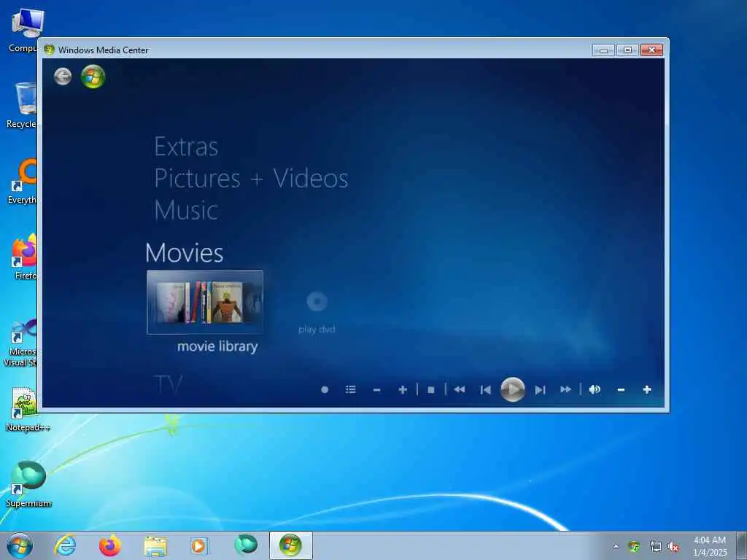Click the play dvd label

click(x=317, y=329)
